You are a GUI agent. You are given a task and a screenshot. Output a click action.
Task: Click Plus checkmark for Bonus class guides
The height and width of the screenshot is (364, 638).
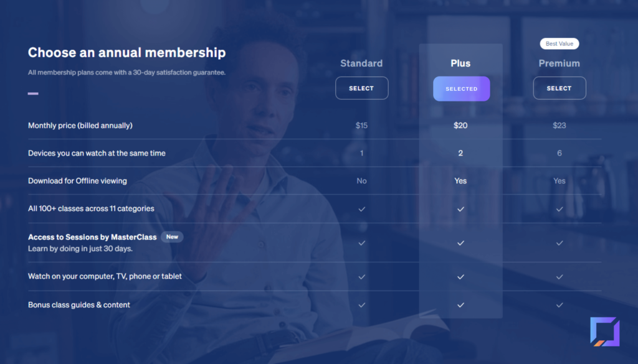point(460,305)
